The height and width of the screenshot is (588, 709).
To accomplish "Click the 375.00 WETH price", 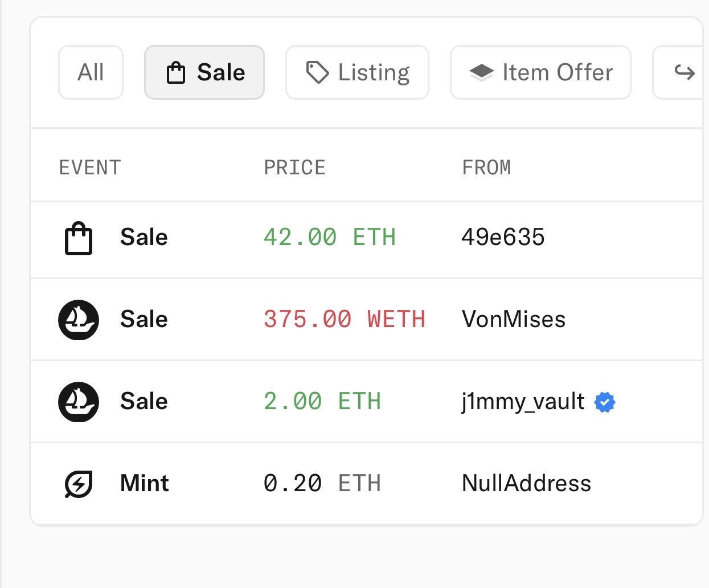I will pyautogui.click(x=344, y=320).
